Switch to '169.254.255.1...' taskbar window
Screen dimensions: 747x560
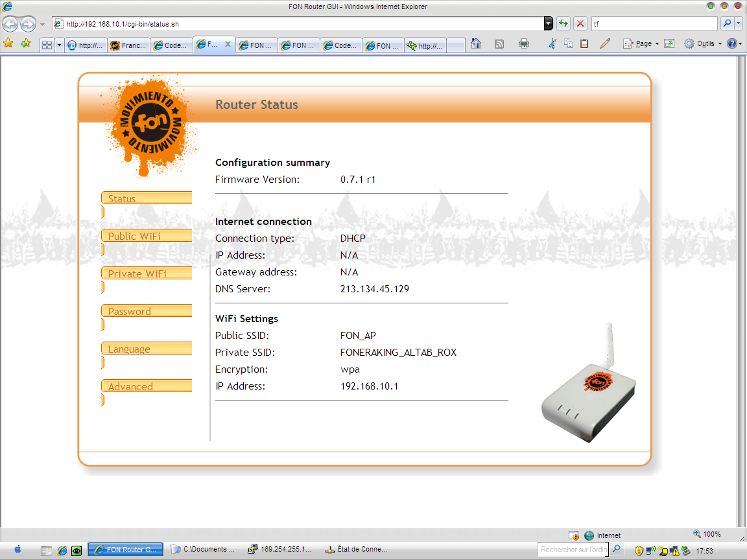click(x=279, y=549)
